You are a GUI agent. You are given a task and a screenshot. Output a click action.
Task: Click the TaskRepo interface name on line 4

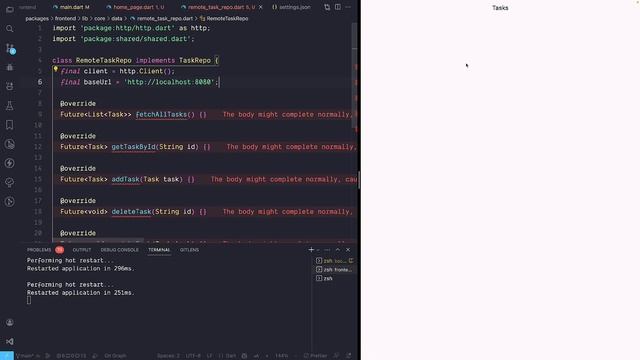coord(195,60)
